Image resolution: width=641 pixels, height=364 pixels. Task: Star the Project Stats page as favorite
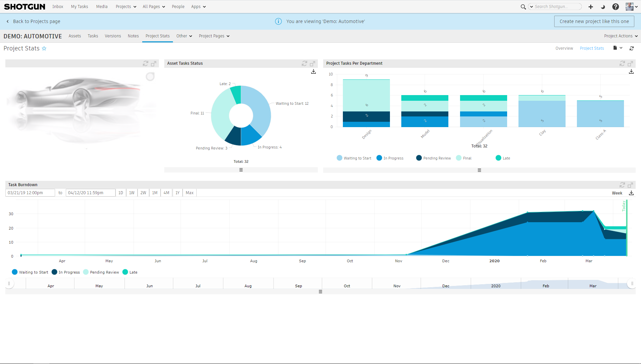(x=44, y=49)
